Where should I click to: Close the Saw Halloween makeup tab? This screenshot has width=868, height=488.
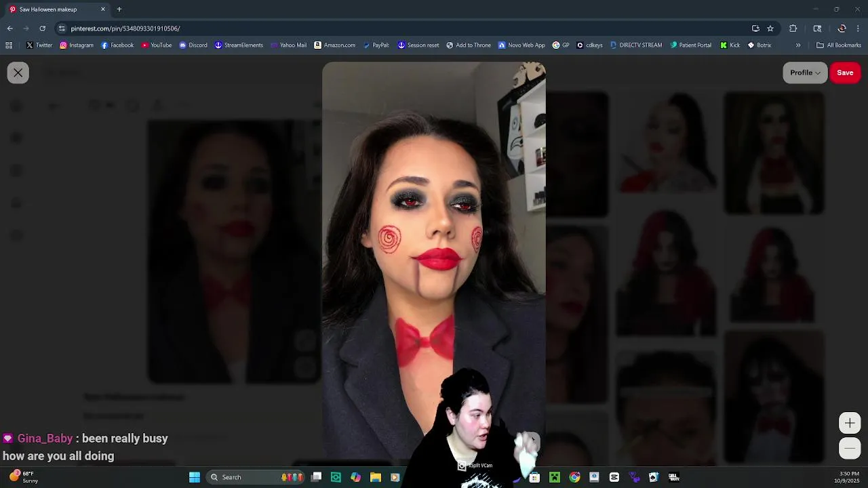103,9
